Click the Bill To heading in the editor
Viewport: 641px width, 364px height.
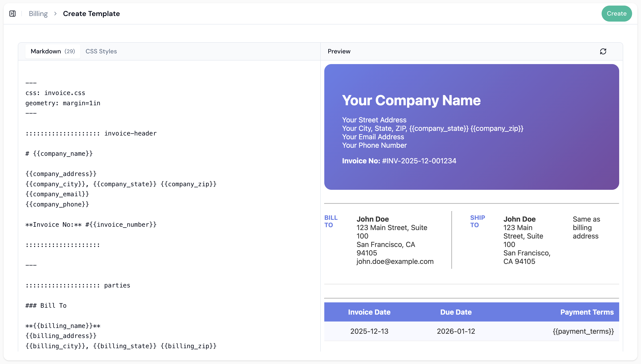[46, 305]
